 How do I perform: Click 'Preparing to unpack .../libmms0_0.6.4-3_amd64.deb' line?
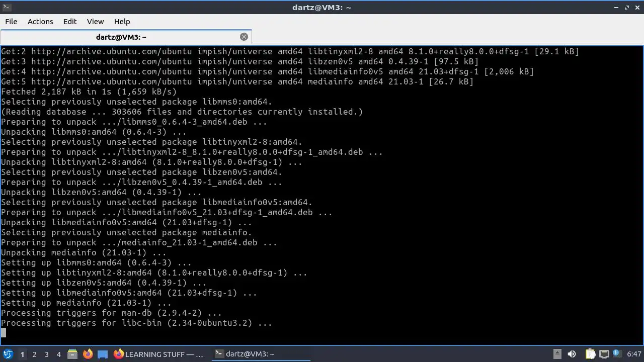[134, 122]
